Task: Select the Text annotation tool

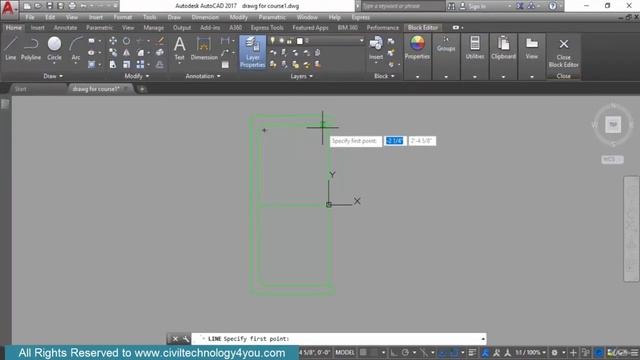Action: (180, 48)
